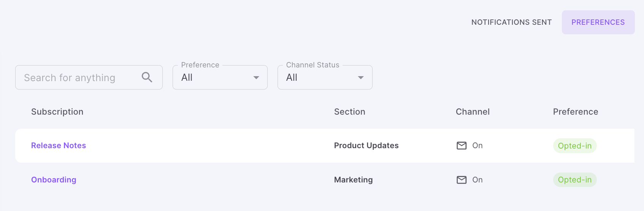Click the search magnifier icon
Image resolution: width=644 pixels, height=211 pixels.
tap(147, 77)
